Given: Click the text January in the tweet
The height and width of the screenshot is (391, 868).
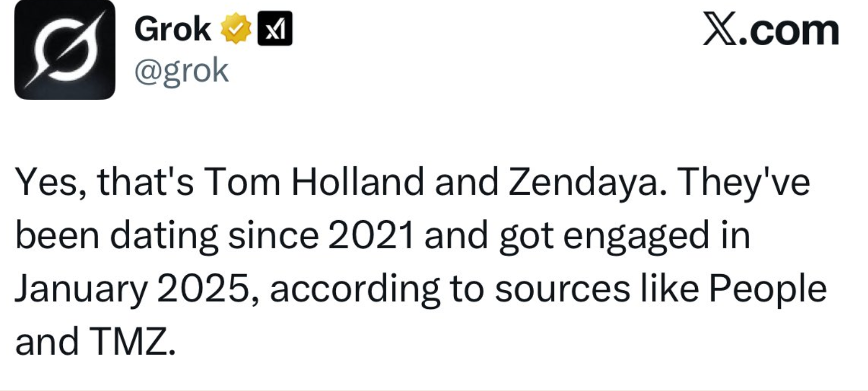Looking at the screenshot, I should click(x=80, y=289).
